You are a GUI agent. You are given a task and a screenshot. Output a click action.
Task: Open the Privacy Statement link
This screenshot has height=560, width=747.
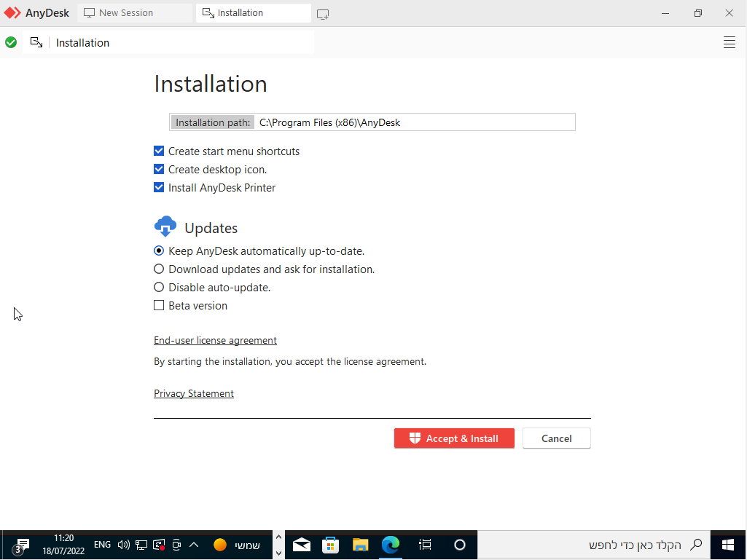pyautogui.click(x=193, y=393)
